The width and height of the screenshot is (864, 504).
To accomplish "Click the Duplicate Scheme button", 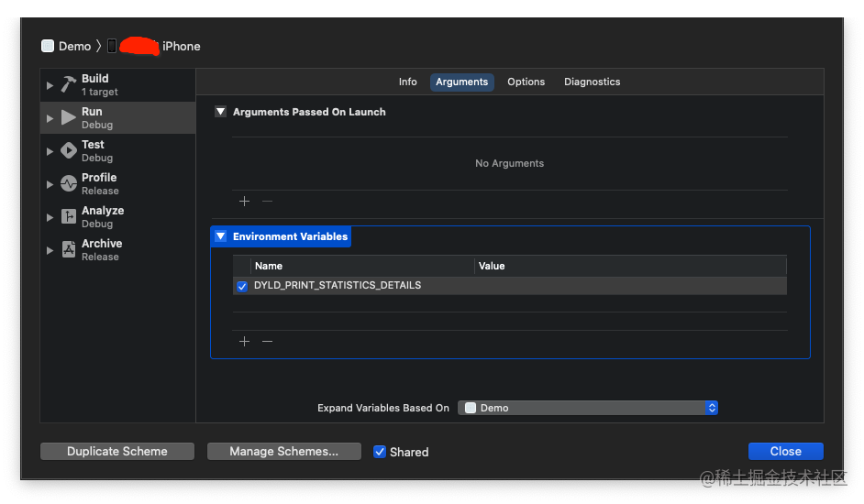I will [x=117, y=451].
